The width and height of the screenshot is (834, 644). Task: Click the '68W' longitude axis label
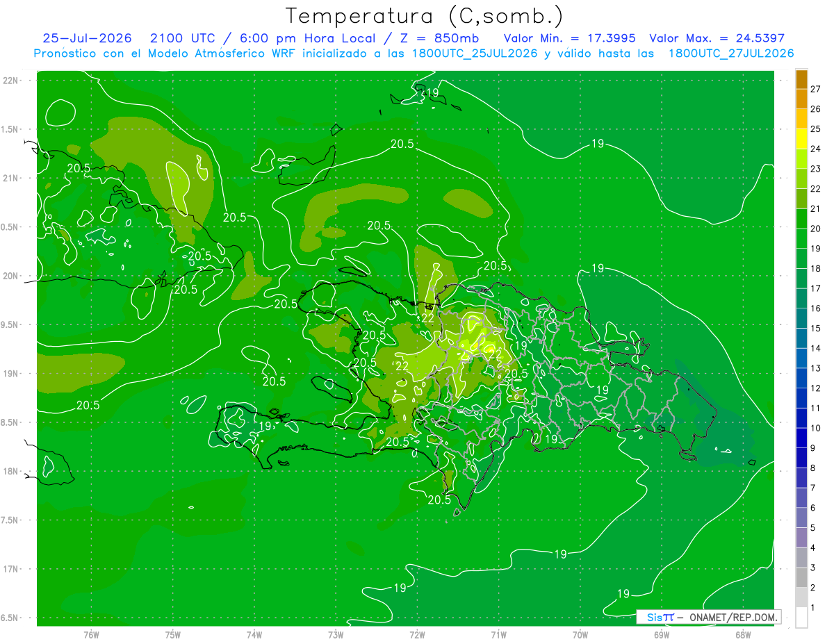(x=742, y=635)
